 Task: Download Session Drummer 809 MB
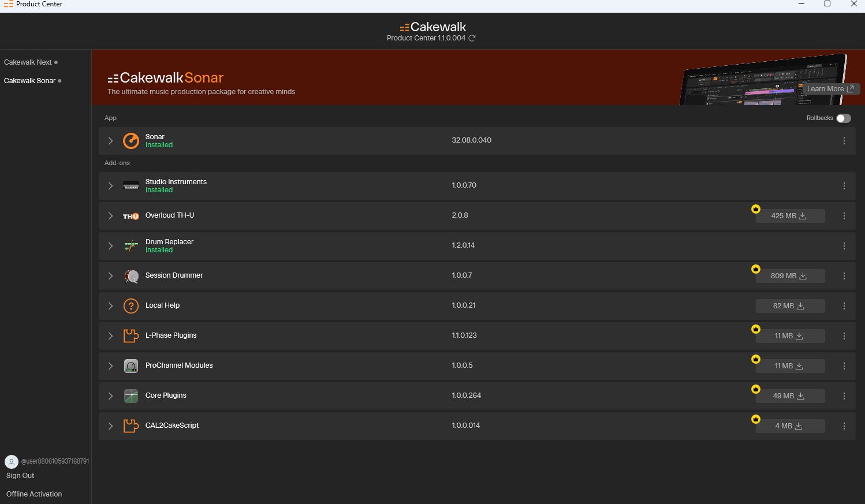790,276
